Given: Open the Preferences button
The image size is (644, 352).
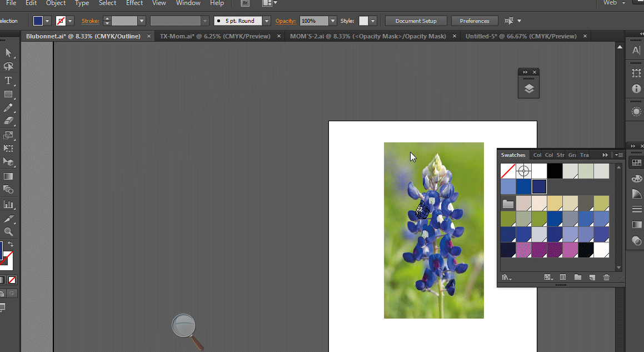Looking at the screenshot, I should pyautogui.click(x=474, y=21).
